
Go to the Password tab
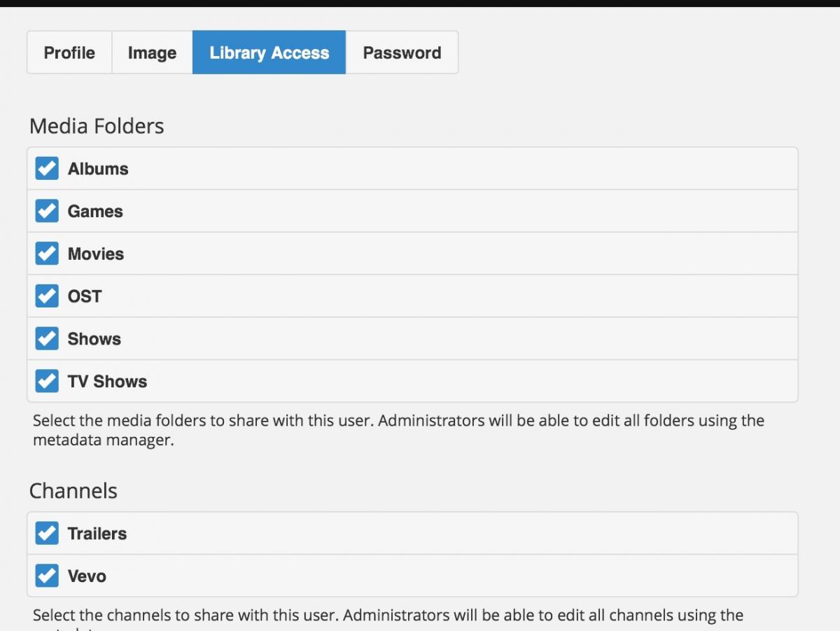coord(402,53)
